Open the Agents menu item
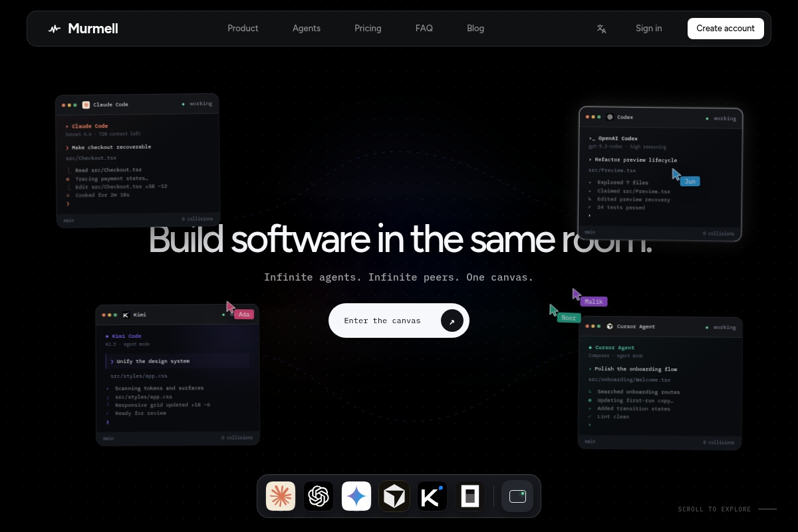The height and width of the screenshot is (532, 798). pyautogui.click(x=307, y=29)
